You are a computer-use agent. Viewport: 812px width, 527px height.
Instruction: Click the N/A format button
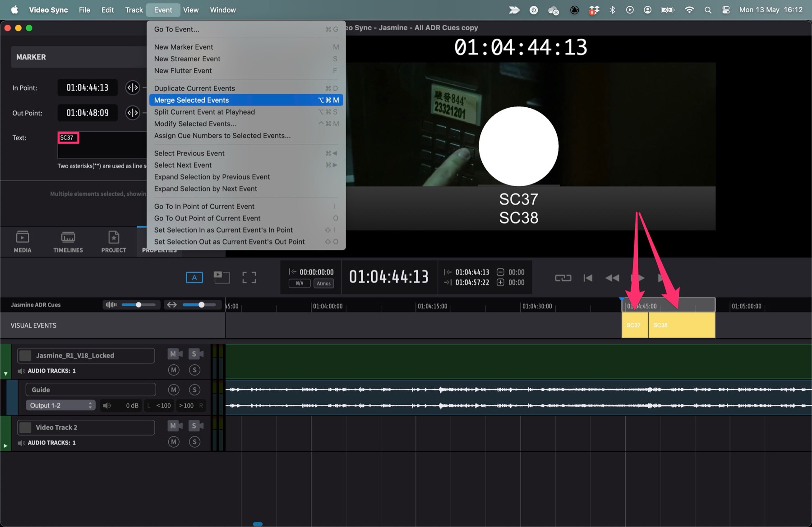(300, 283)
